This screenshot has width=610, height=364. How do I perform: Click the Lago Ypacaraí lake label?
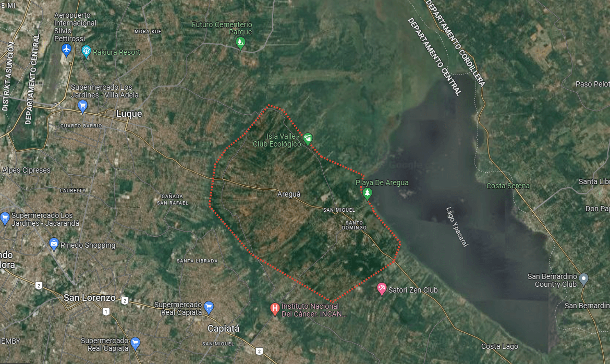pos(457,226)
